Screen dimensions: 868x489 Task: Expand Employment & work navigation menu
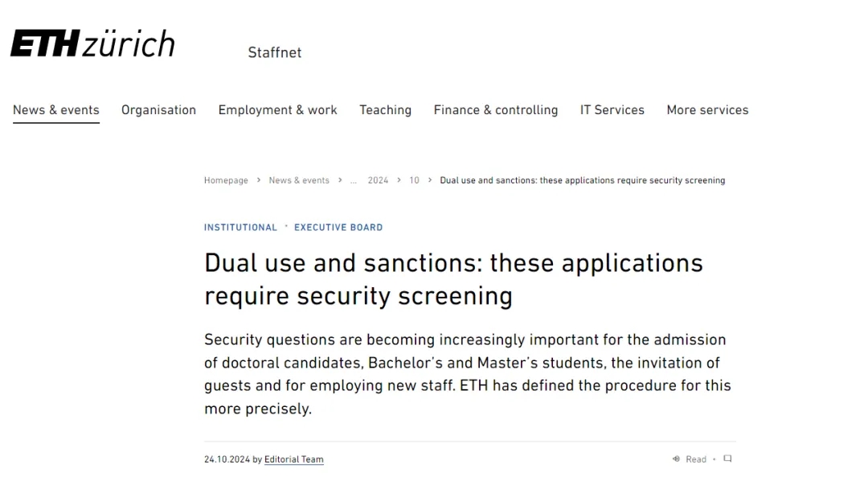pyautogui.click(x=278, y=109)
